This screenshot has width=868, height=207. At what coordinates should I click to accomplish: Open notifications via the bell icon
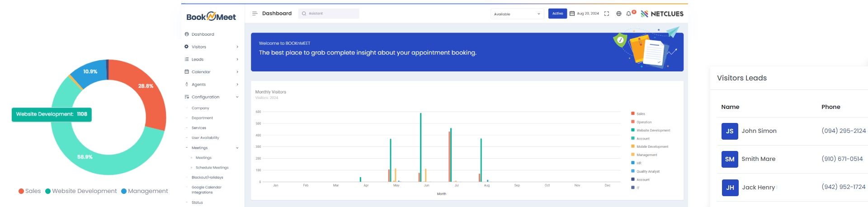628,14
